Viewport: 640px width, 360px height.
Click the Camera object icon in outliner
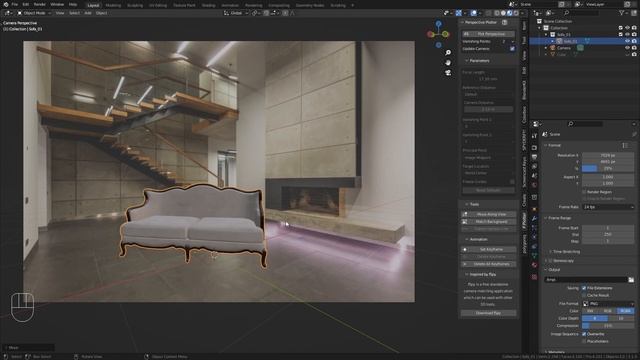tap(553, 48)
